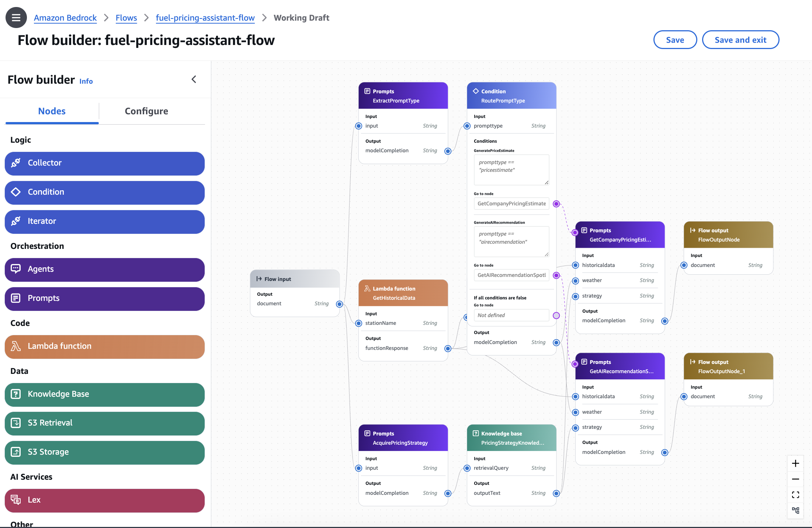Click the GetCompanyPricingEstimate go-to-node connector
Image resolution: width=812 pixels, height=528 pixels.
[x=556, y=204]
